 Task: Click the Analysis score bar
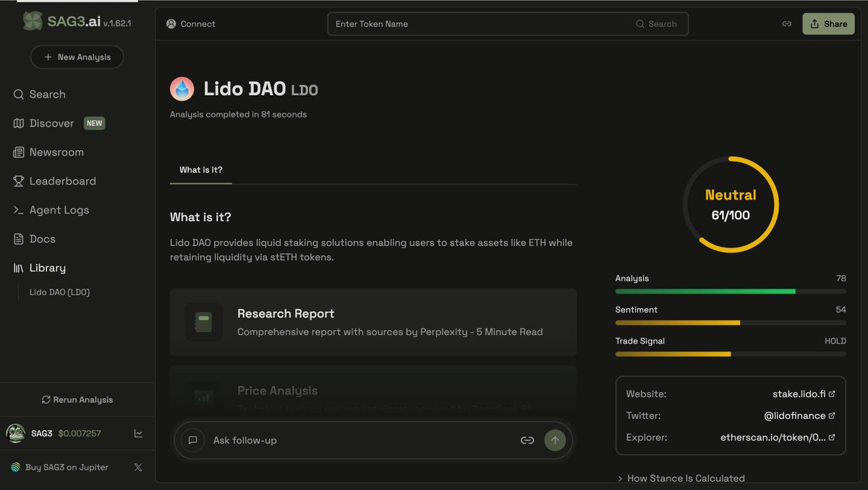(731, 291)
